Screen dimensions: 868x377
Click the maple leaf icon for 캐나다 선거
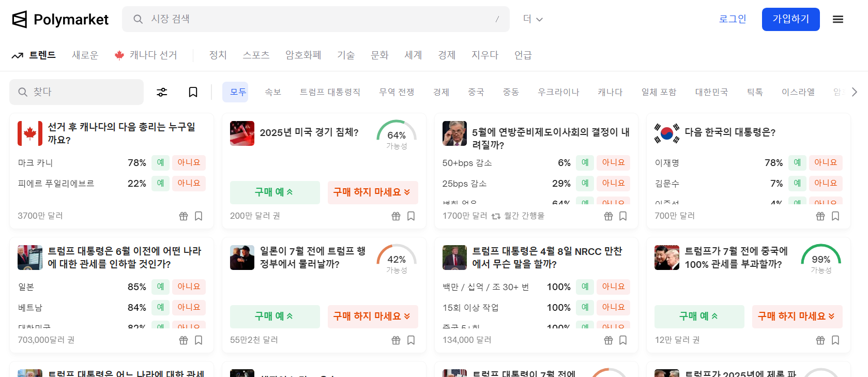tap(119, 55)
